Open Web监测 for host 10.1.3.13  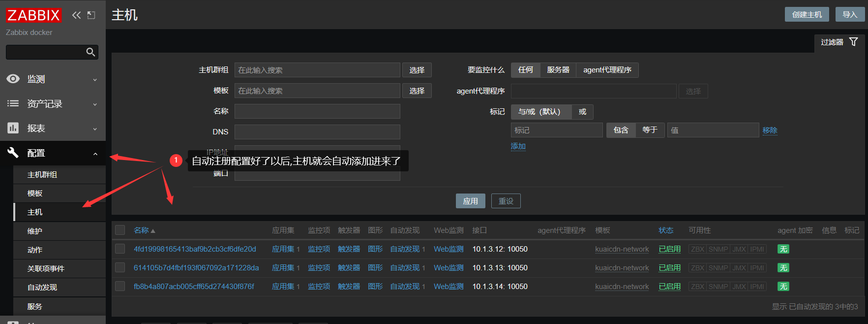449,268
